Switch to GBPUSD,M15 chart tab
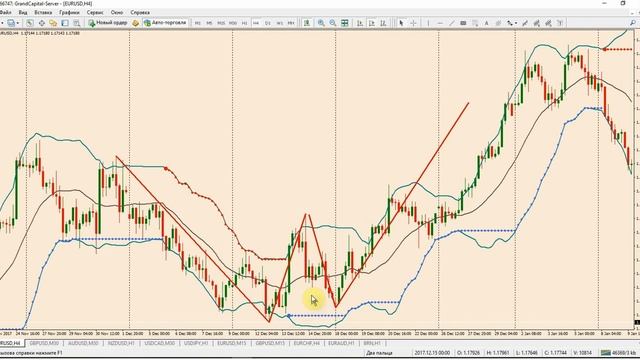640x360 pixels. [270, 343]
